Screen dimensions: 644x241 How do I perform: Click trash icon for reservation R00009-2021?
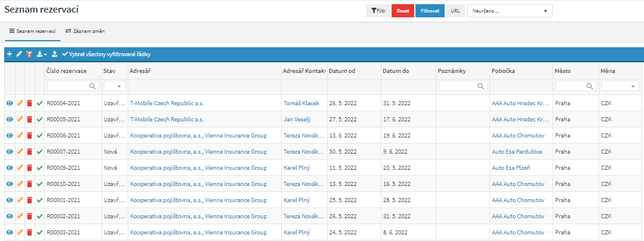point(30,167)
